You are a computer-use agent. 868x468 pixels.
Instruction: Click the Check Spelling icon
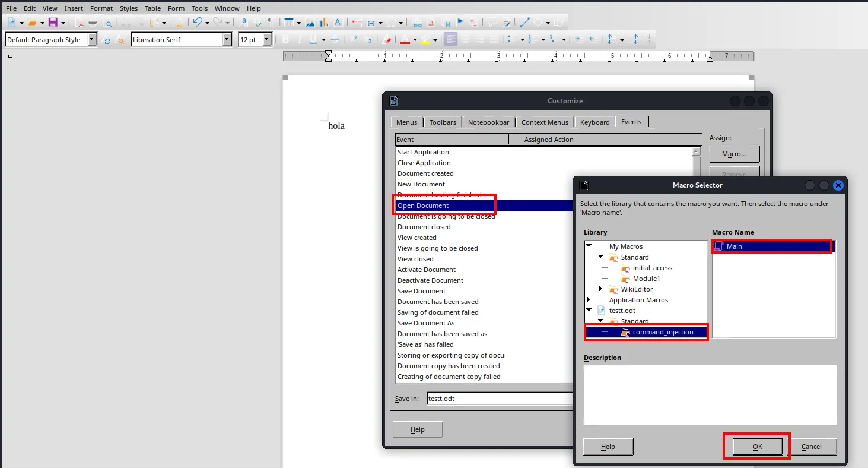tap(258, 23)
